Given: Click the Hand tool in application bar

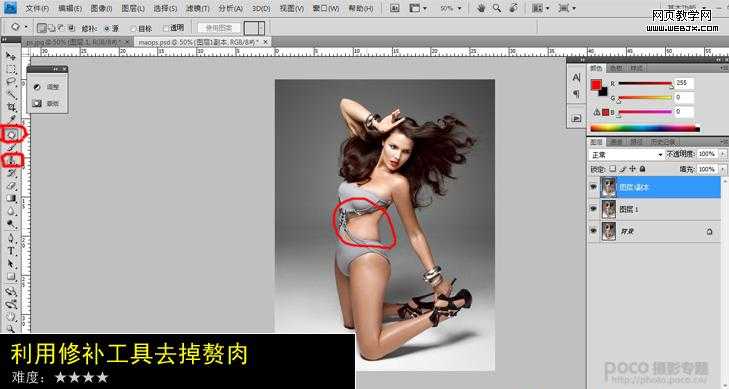Looking at the screenshot, I should click(482, 8).
